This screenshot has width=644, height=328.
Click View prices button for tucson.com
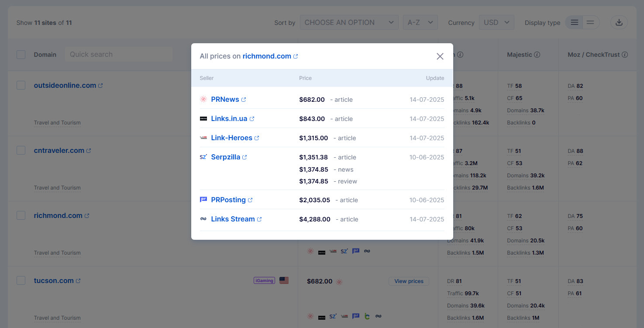(409, 281)
